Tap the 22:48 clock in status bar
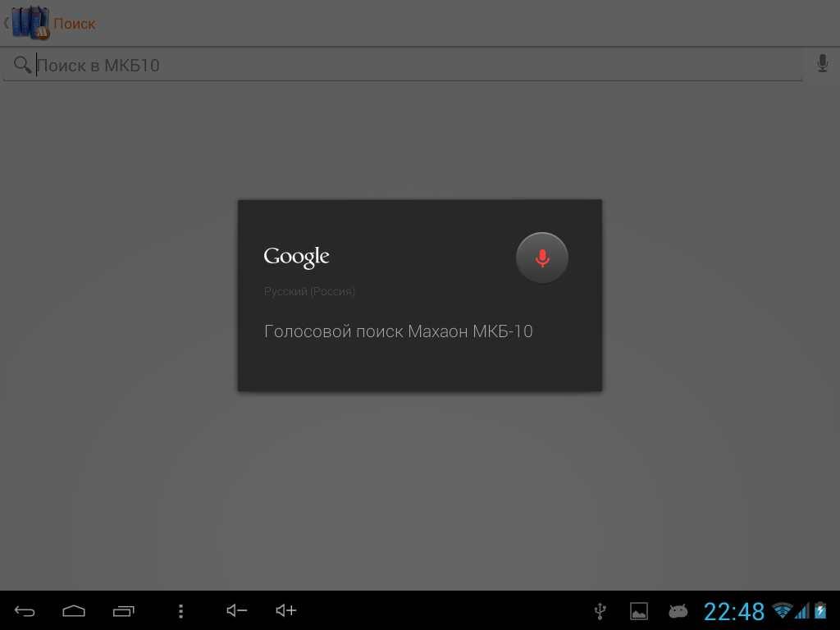Image resolution: width=840 pixels, height=630 pixels. [734, 611]
